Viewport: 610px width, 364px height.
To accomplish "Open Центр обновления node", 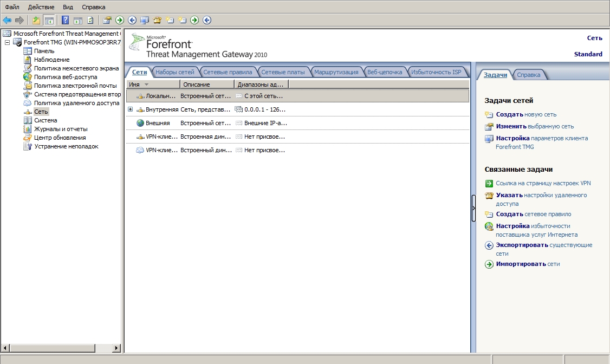I will coord(60,138).
